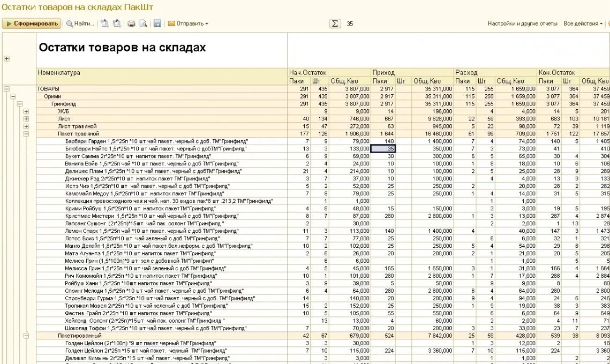
Task: Expand the Ж/Б group
Action: coord(26,111)
